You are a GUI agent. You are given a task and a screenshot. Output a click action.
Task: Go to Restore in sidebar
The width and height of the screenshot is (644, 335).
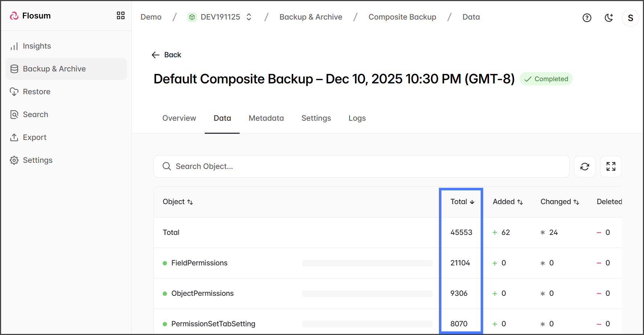point(36,92)
